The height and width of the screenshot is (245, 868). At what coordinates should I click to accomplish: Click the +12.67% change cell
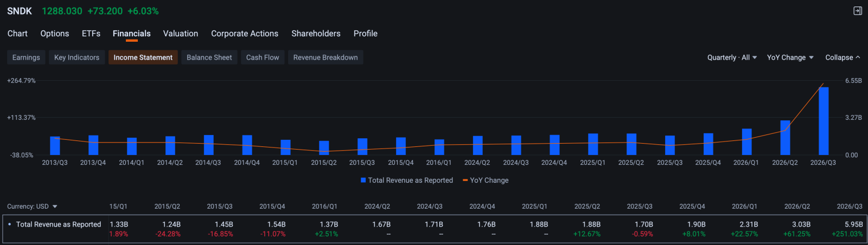pos(587,234)
